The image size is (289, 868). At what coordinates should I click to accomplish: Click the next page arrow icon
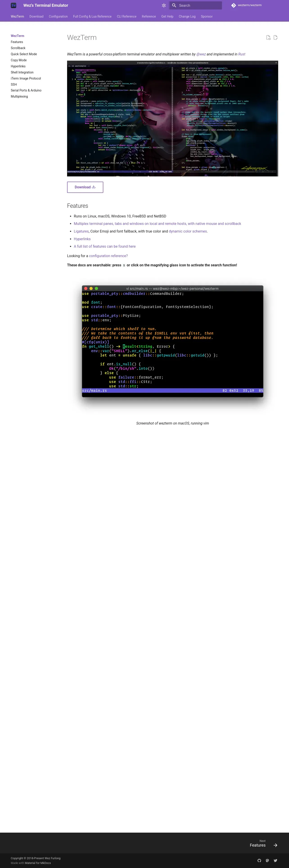click(275, 845)
